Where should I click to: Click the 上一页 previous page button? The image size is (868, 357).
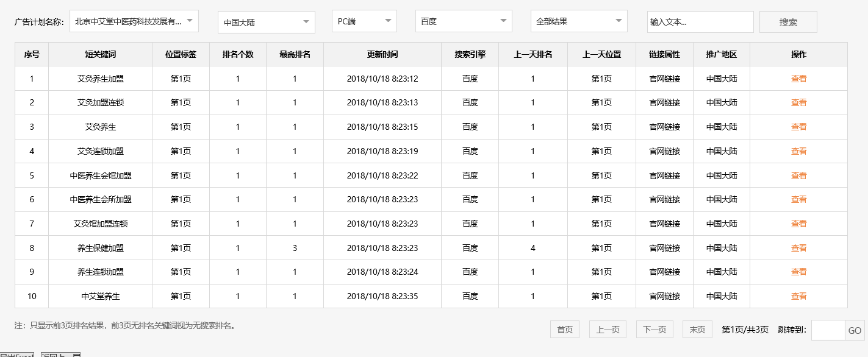(608, 330)
